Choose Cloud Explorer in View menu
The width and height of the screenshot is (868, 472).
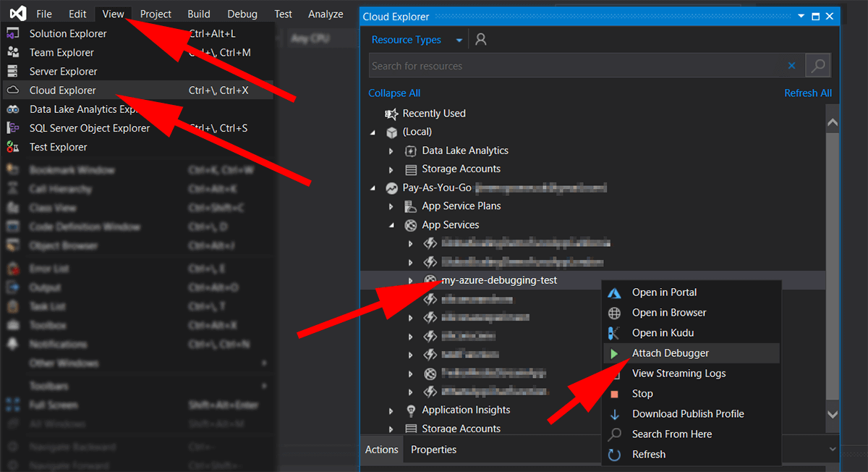(x=137, y=90)
